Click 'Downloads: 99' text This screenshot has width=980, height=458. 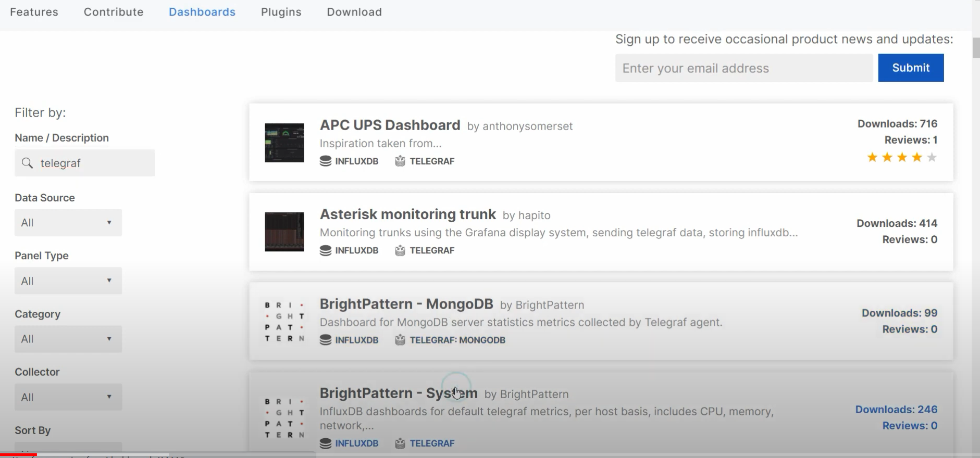(900, 313)
